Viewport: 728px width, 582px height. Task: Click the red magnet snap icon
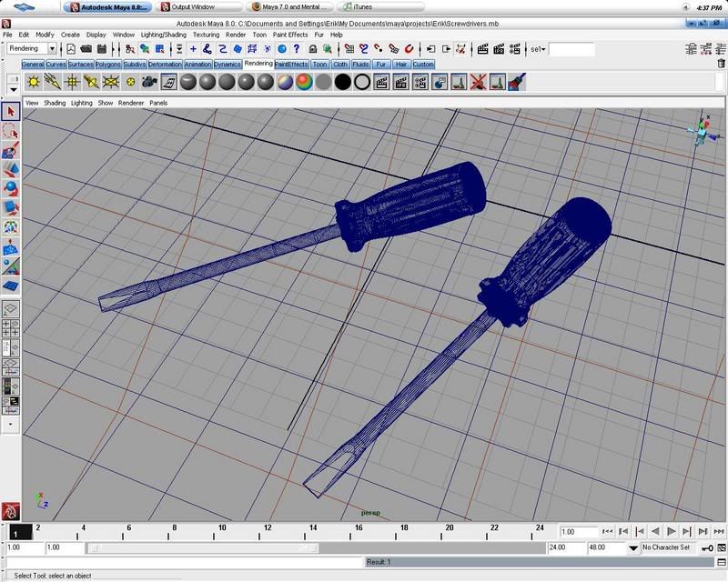coord(409,49)
